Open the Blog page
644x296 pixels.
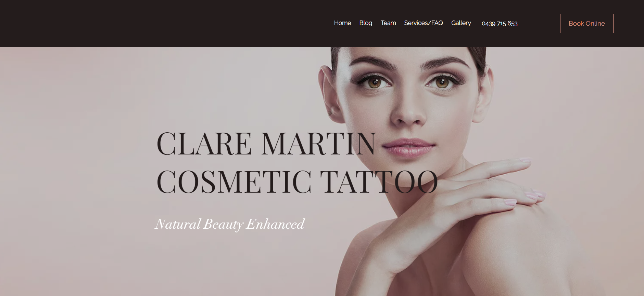(x=366, y=23)
